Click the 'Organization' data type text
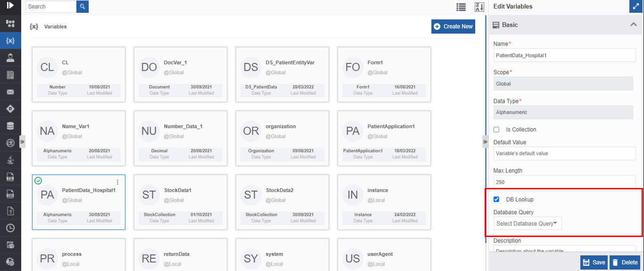Screen dimensions: 644x271 pos(261,151)
